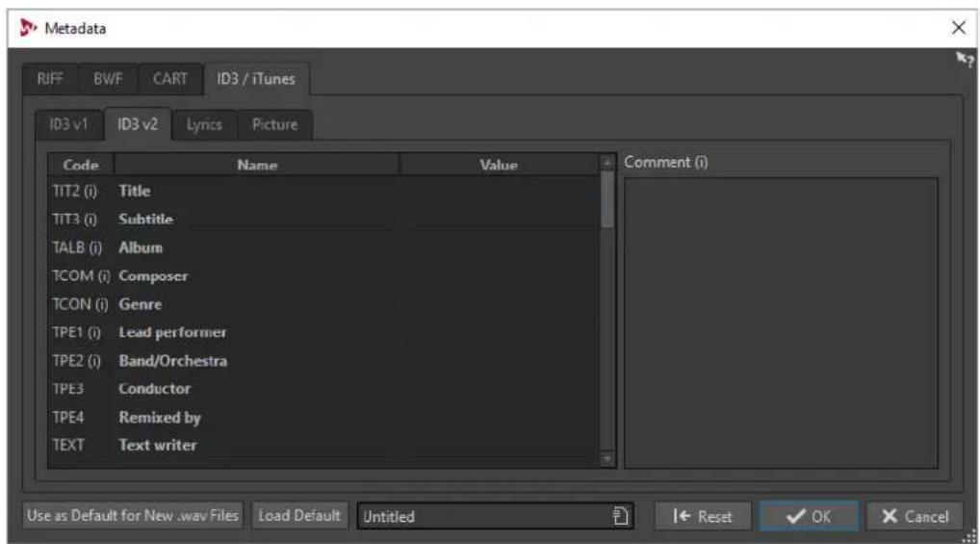The image size is (980, 544).
Task: Click the Cancel button
Action: 915,516
